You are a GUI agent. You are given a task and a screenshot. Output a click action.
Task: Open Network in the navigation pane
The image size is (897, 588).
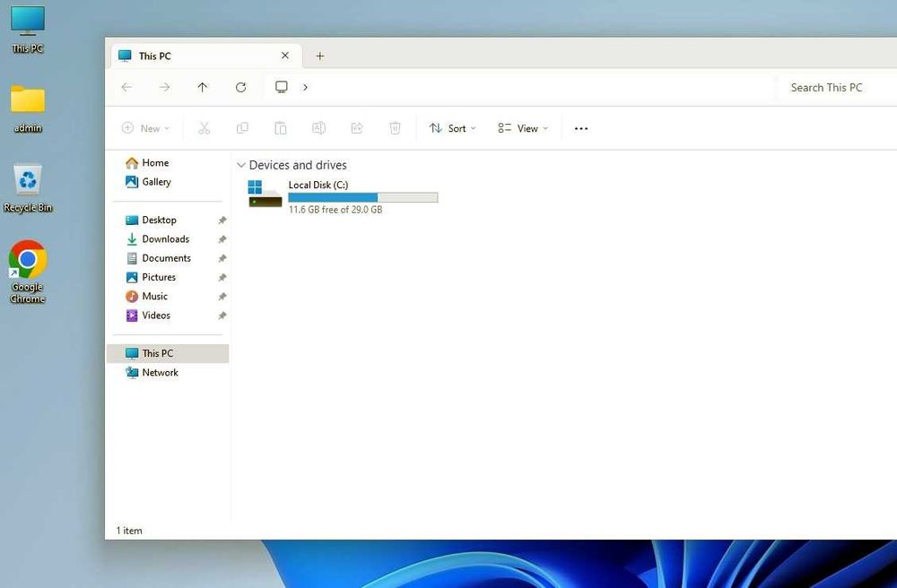tap(152, 373)
